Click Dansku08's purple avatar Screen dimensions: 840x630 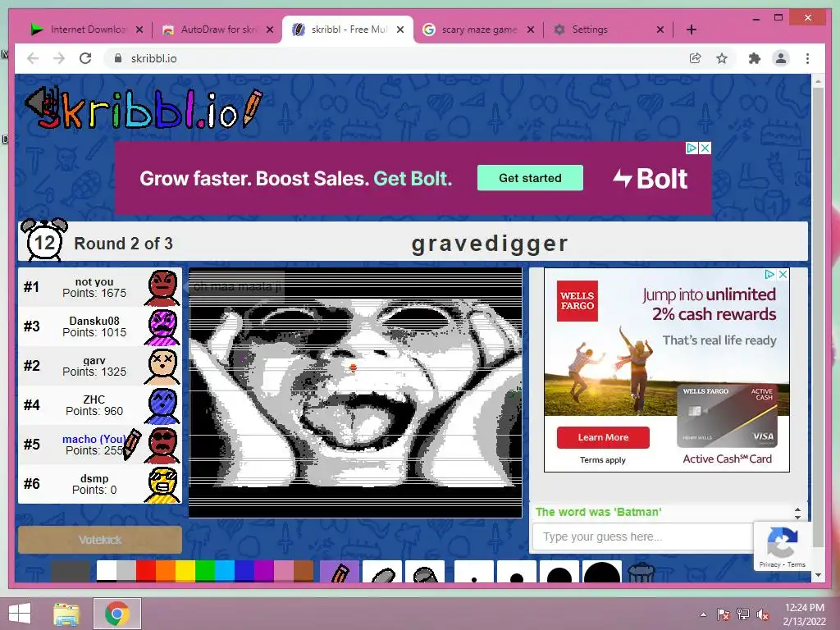coord(162,326)
